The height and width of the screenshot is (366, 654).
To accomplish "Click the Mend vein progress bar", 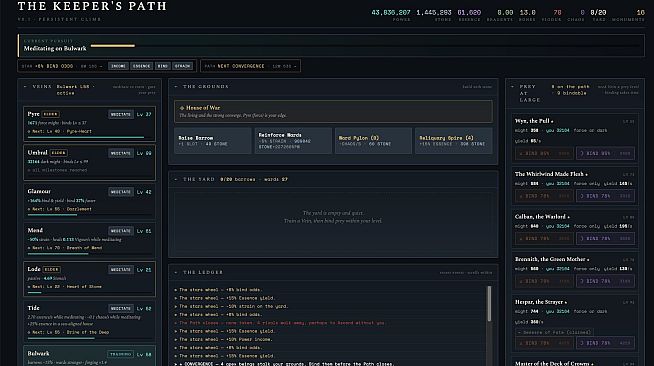I will tap(89, 253).
